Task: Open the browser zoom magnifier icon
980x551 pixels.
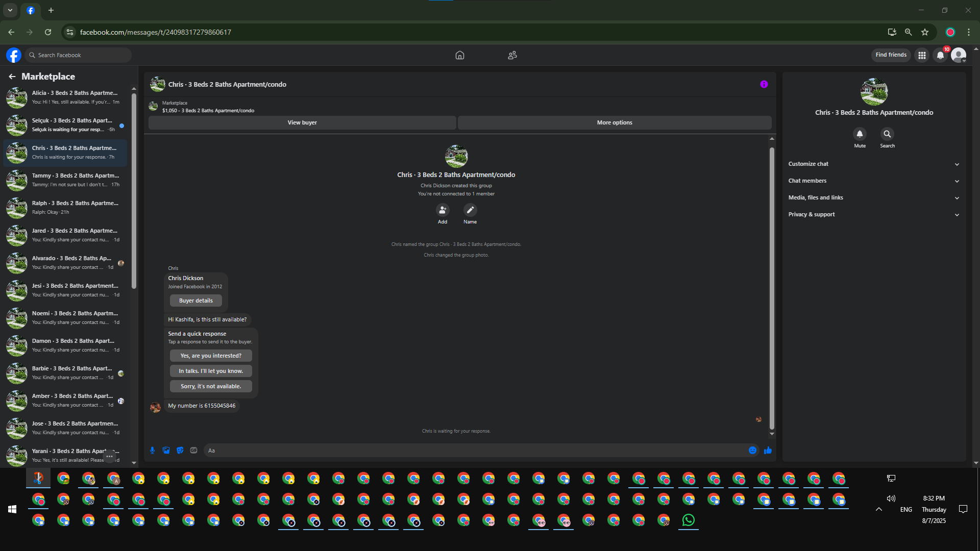Action: click(909, 32)
